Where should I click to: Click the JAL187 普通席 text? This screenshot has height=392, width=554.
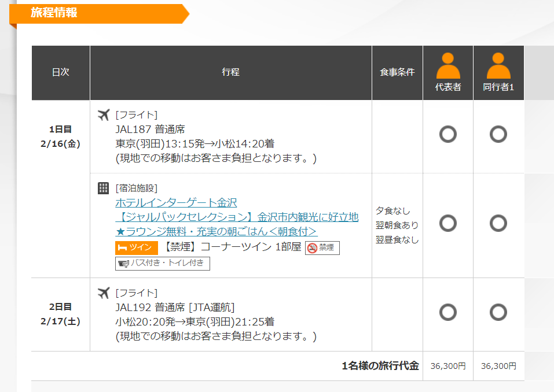coord(150,129)
